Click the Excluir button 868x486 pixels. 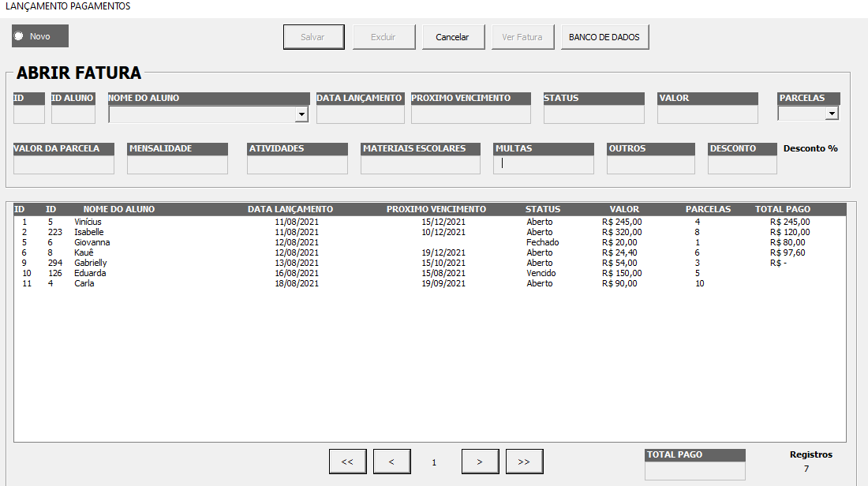pos(383,37)
